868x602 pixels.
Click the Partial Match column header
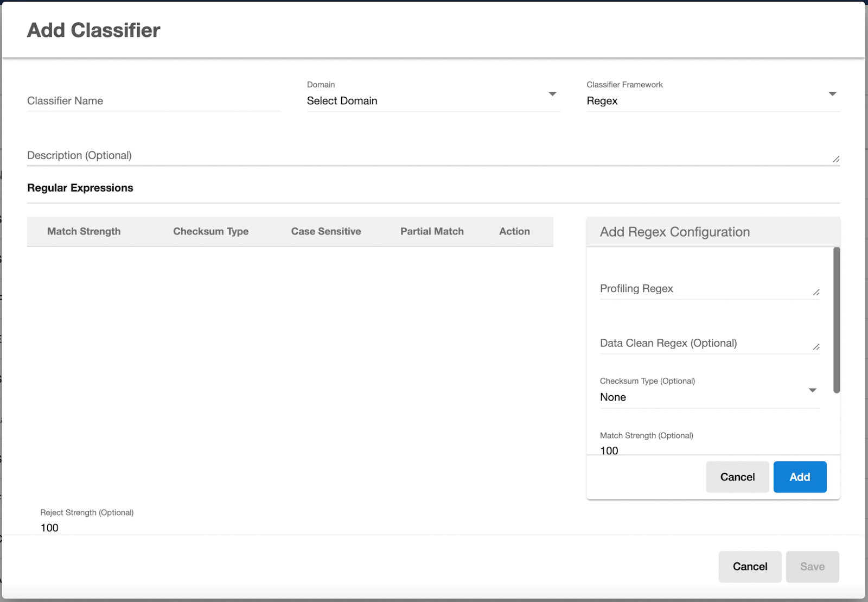(432, 232)
